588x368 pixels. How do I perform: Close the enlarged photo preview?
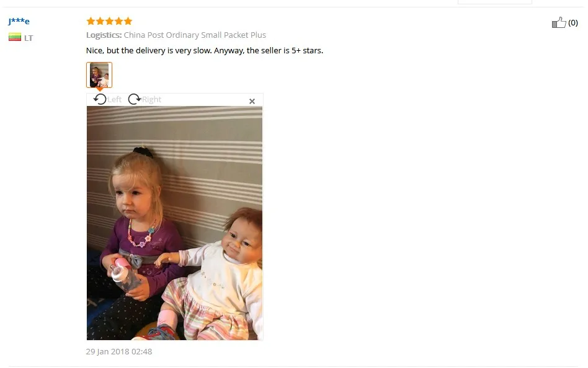(252, 101)
